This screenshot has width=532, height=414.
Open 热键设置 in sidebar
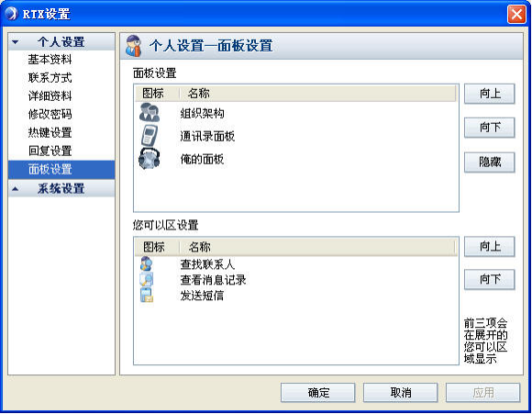pos(50,132)
